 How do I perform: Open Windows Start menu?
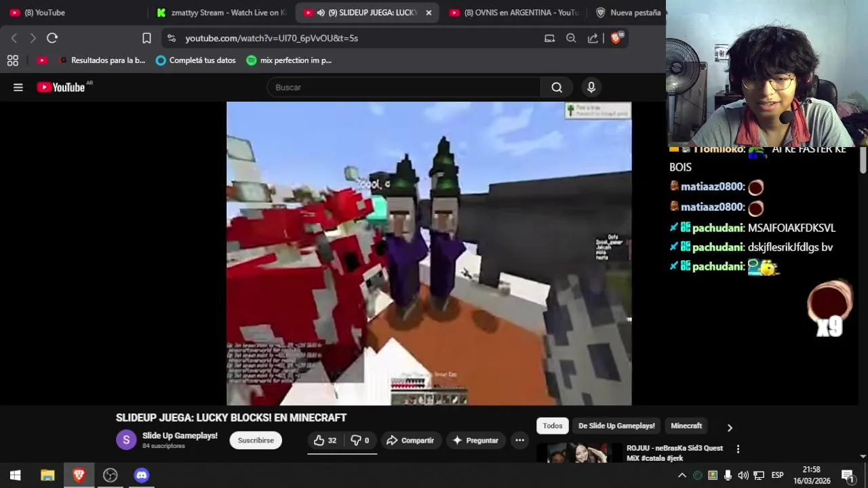coord(15,475)
